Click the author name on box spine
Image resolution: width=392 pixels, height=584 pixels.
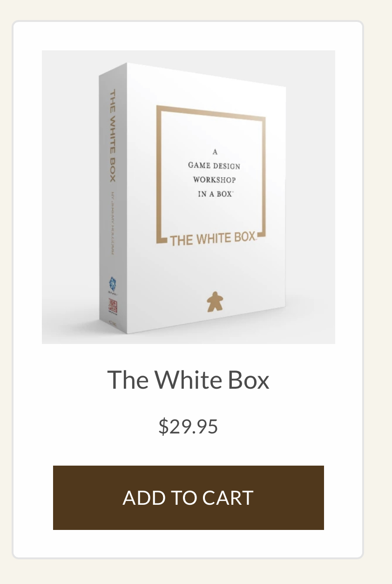pyautogui.click(x=112, y=223)
